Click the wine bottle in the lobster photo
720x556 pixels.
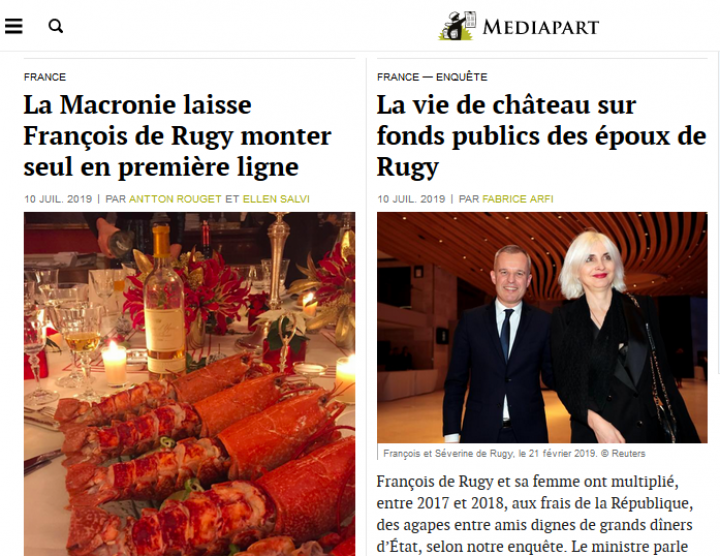pos(163,300)
